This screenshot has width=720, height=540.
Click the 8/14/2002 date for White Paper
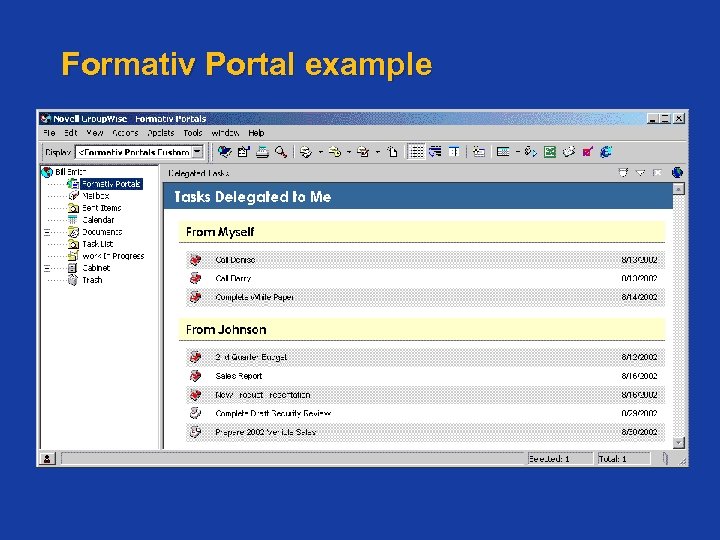pyautogui.click(x=639, y=297)
